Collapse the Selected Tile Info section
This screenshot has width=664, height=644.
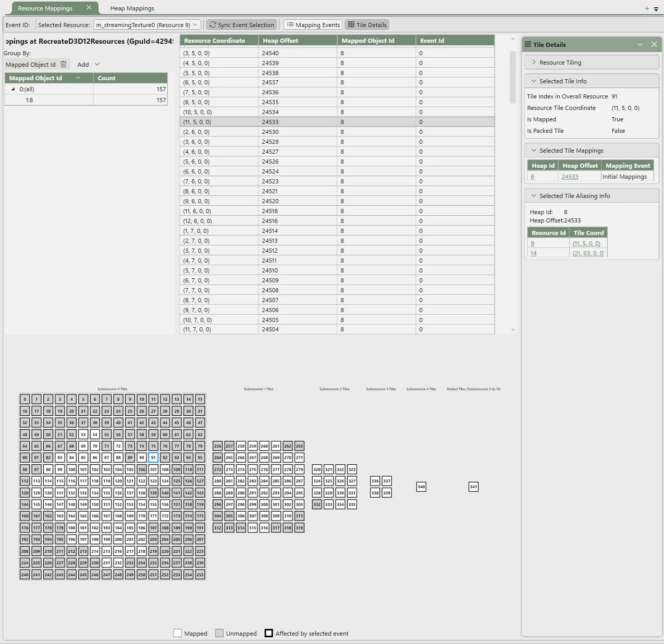click(534, 81)
